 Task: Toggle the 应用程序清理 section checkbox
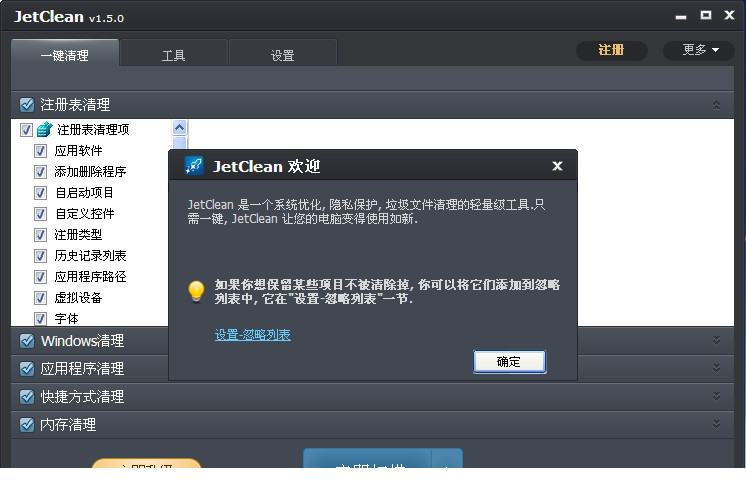click(27, 369)
